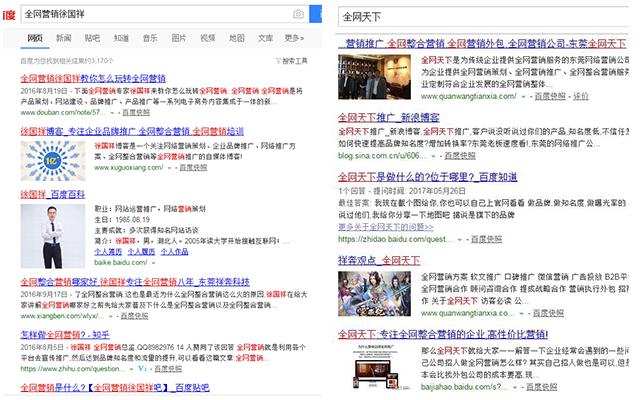Image resolution: width=644 pixels, height=400 pixels.
Task: Open result 徐国祥博客_专注企业品牌推广
Action: pos(132,131)
